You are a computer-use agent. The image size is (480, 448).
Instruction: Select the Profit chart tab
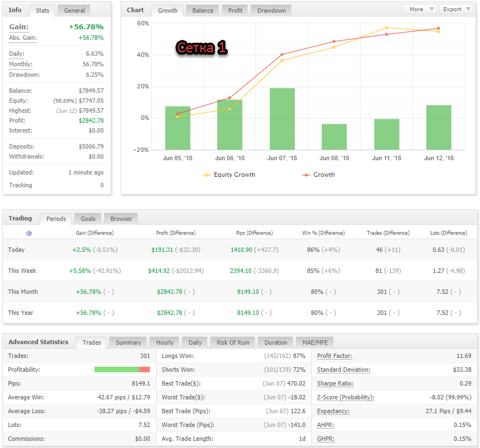235,10
